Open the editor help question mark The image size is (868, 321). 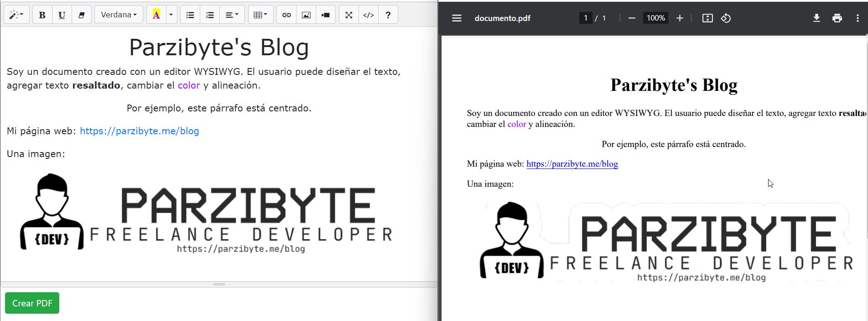388,15
